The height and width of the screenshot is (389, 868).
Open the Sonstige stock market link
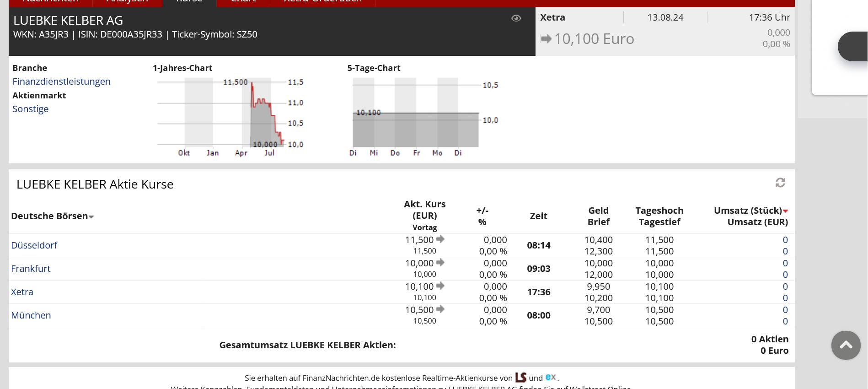coord(30,109)
